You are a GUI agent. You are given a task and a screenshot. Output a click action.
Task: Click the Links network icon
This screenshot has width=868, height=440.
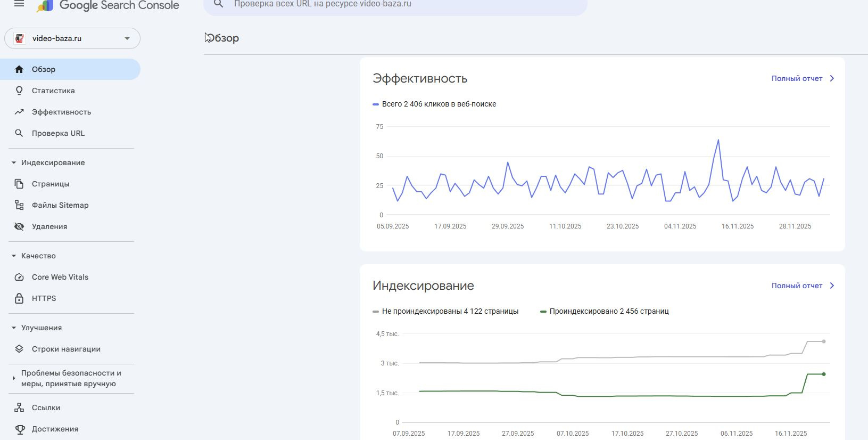tap(19, 408)
